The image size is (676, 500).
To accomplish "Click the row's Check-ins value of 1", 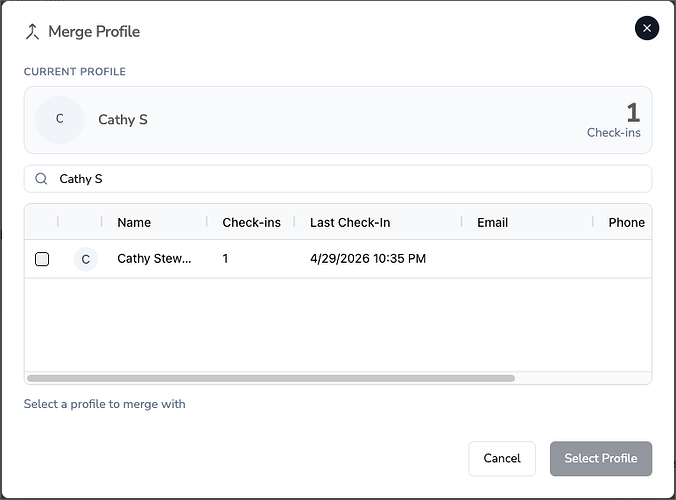I will pos(226,259).
